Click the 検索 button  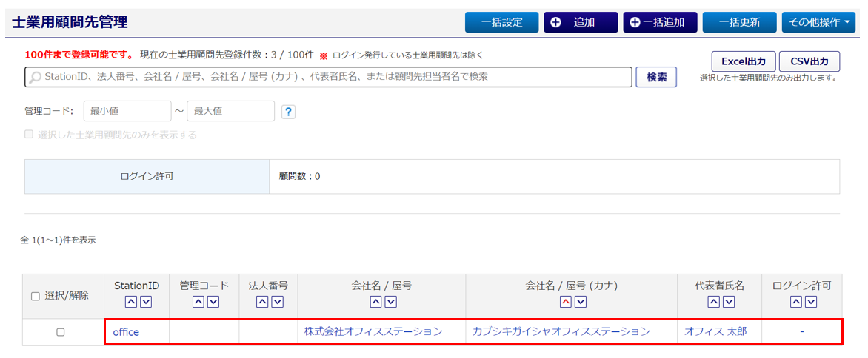pos(657,78)
